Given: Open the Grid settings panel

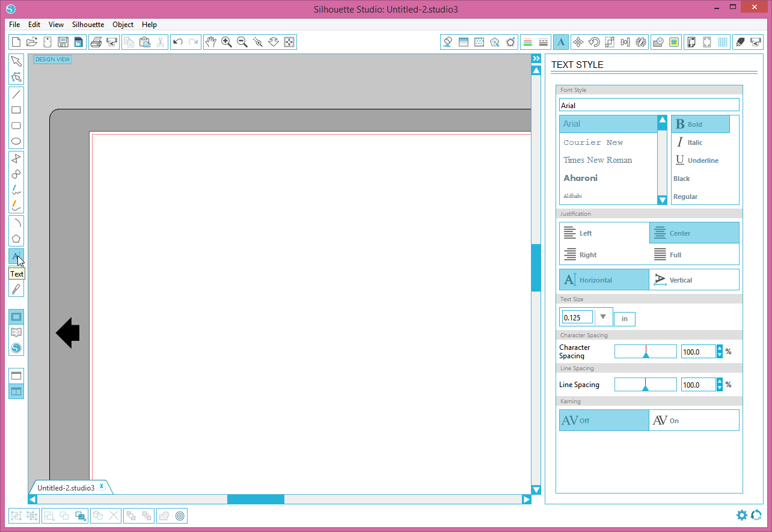Looking at the screenshot, I should 721,42.
